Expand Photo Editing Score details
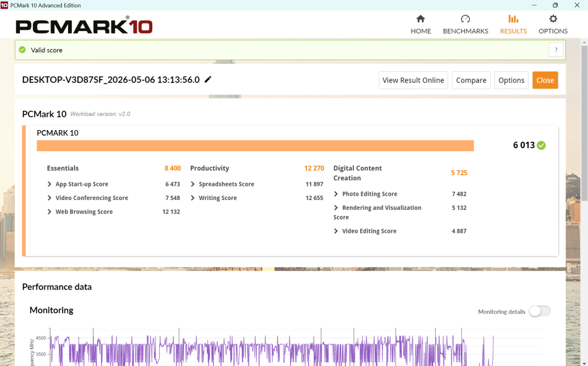Image resolution: width=588 pixels, height=366 pixels. click(x=335, y=194)
